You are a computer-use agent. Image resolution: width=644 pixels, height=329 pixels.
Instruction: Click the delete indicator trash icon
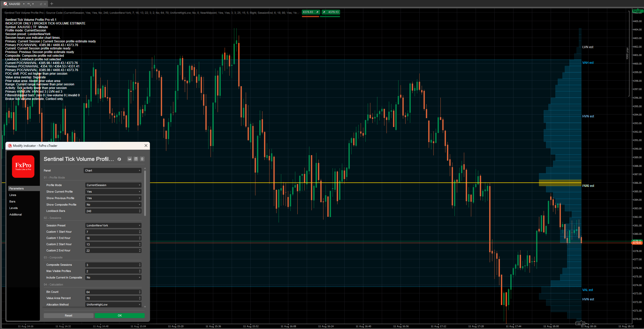142,159
